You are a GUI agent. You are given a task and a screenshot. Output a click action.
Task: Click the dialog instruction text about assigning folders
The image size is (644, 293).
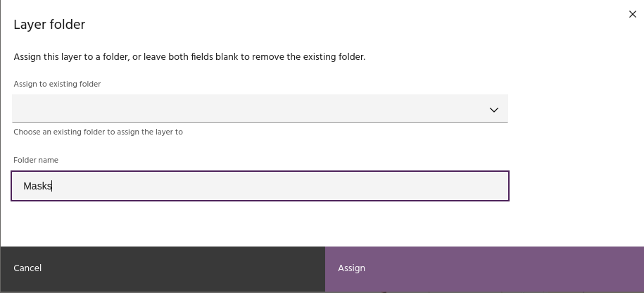click(189, 56)
